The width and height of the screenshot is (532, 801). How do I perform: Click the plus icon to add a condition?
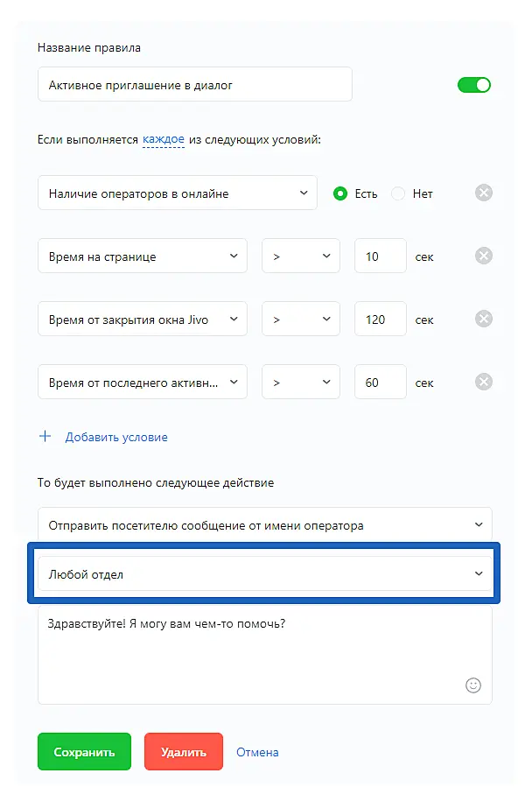(45, 436)
